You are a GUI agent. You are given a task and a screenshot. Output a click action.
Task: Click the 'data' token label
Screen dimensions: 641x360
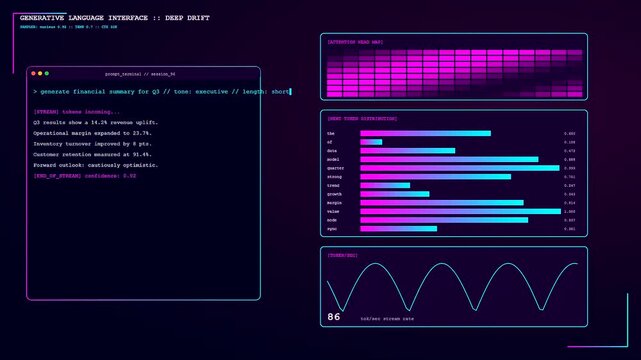(332, 151)
